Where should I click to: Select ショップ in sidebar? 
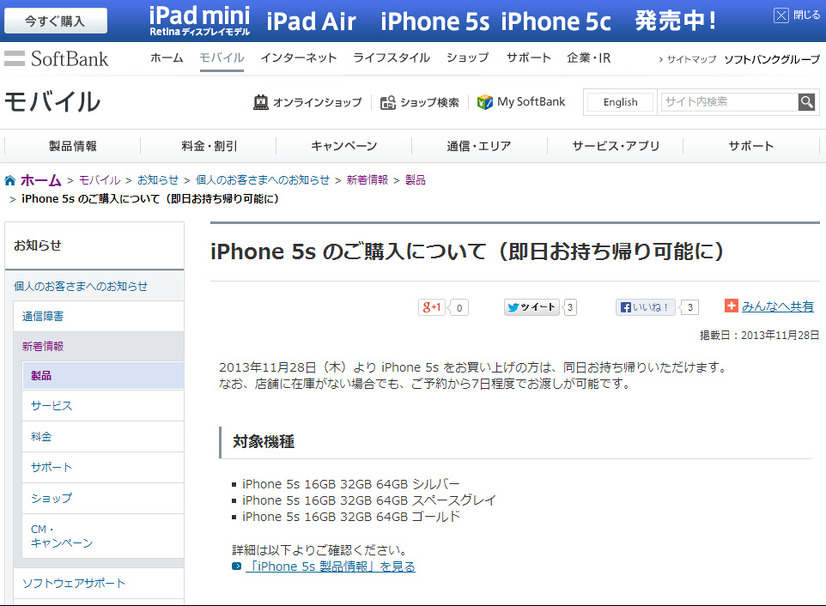pyautogui.click(x=103, y=498)
